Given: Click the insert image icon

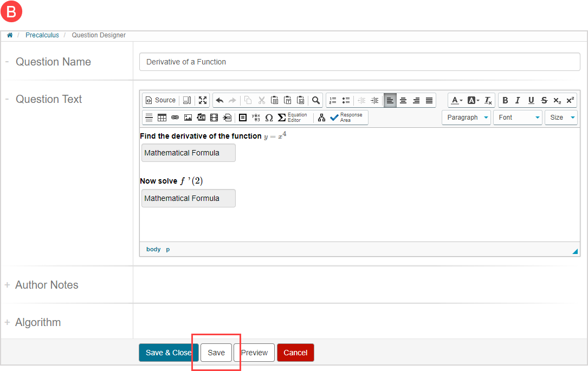Looking at the screenshot, I should [188, 118].
